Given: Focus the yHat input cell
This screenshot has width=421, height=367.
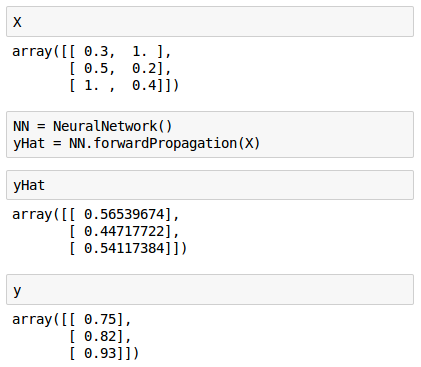Looking at the screenshot, I should click(x=210, y=185).
